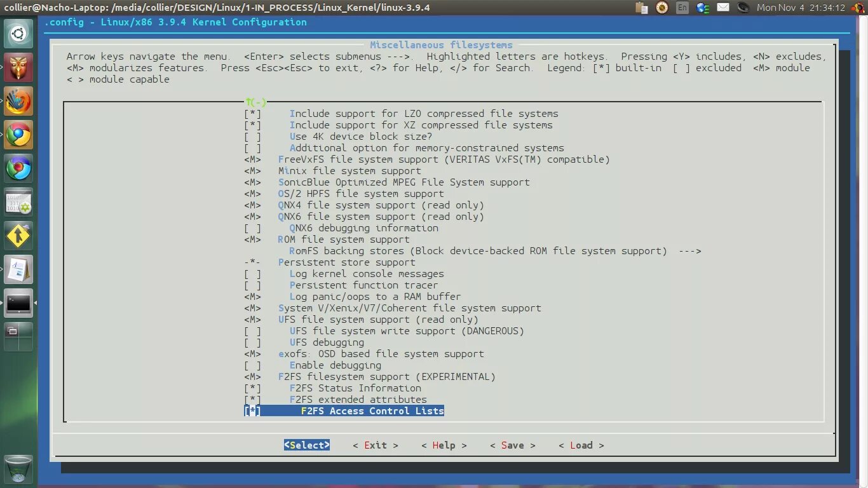Select Persistent store support row
This screenshot has height=488, width=868.
330,262
